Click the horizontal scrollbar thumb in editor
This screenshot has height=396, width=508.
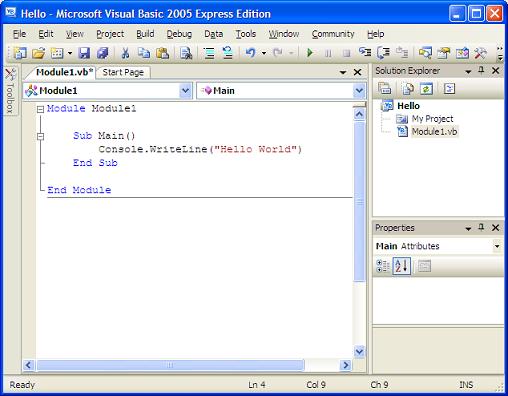[170, 365]
